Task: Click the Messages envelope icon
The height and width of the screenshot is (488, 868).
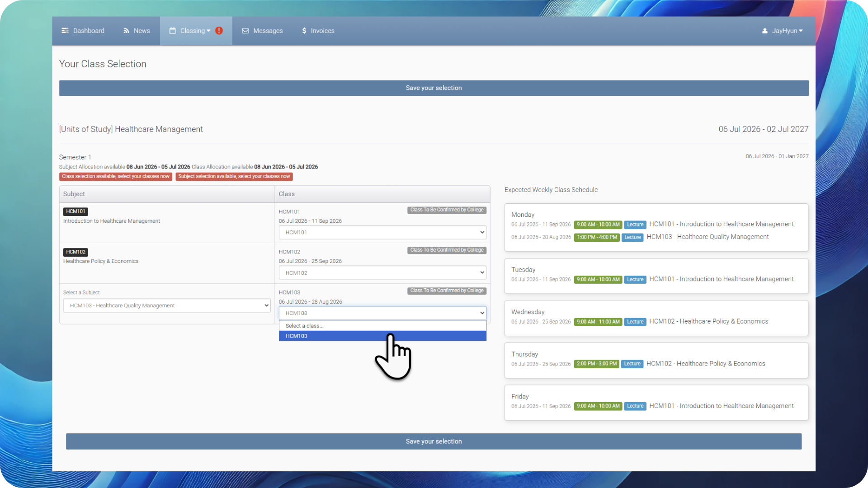Action: 245,31
